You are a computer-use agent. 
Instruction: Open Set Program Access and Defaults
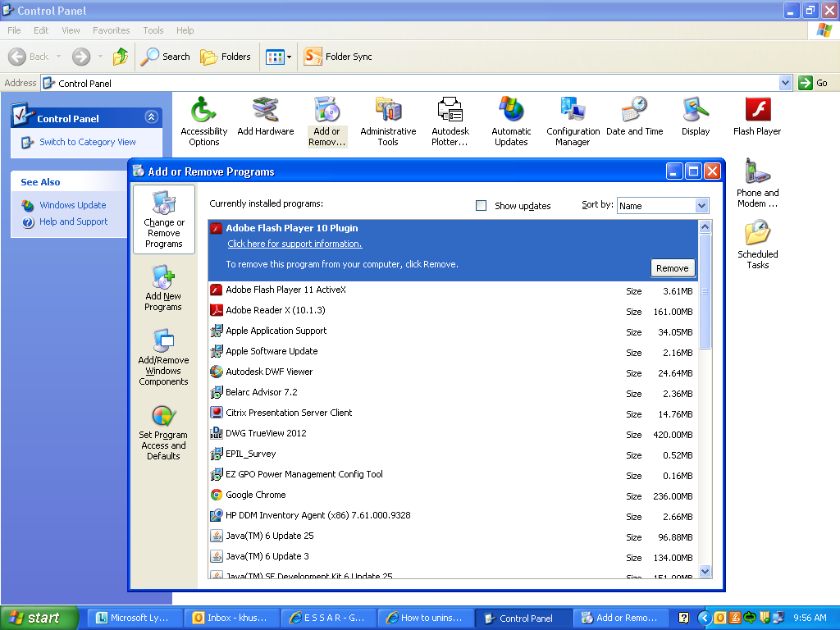coord(163,432)
